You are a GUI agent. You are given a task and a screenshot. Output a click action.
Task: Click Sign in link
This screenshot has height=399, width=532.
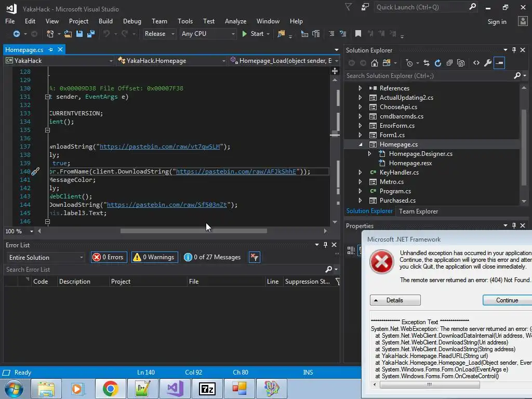click(x=497, y=22)
